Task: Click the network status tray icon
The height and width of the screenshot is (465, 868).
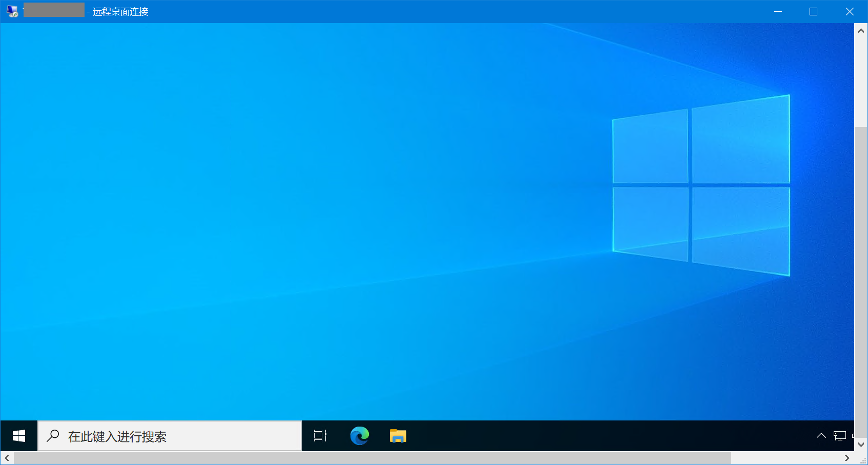Action: tap(839, 436)
